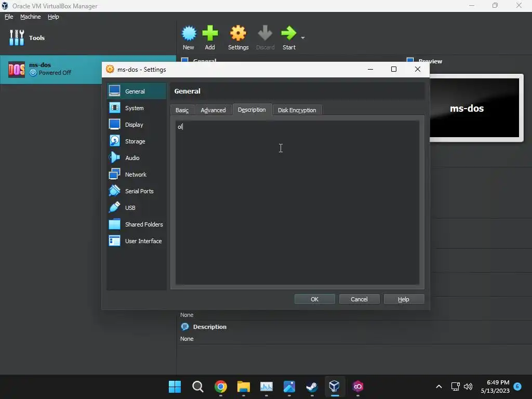Open File Explorer from the taskbar

point(243,387)
